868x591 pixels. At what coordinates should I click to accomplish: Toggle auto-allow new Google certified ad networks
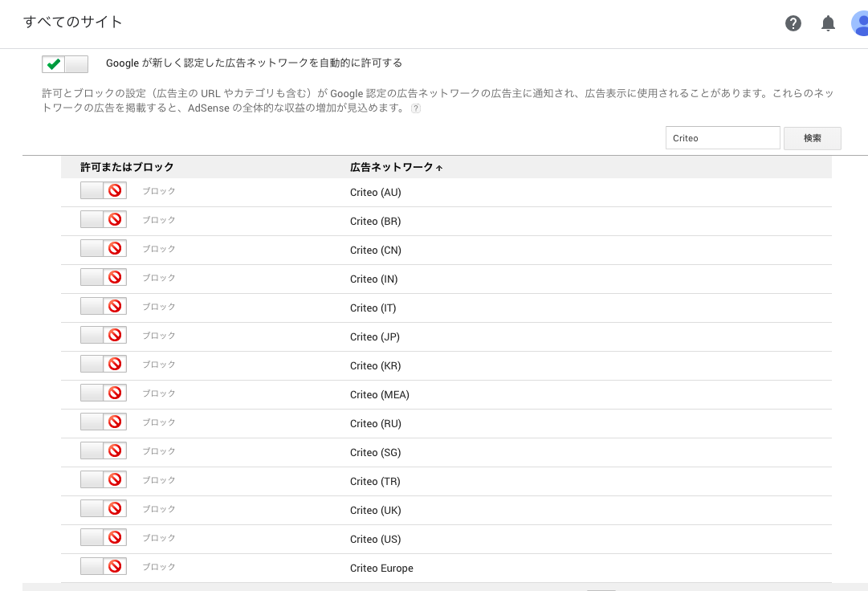pyautogui.click(x=65, y=64)
